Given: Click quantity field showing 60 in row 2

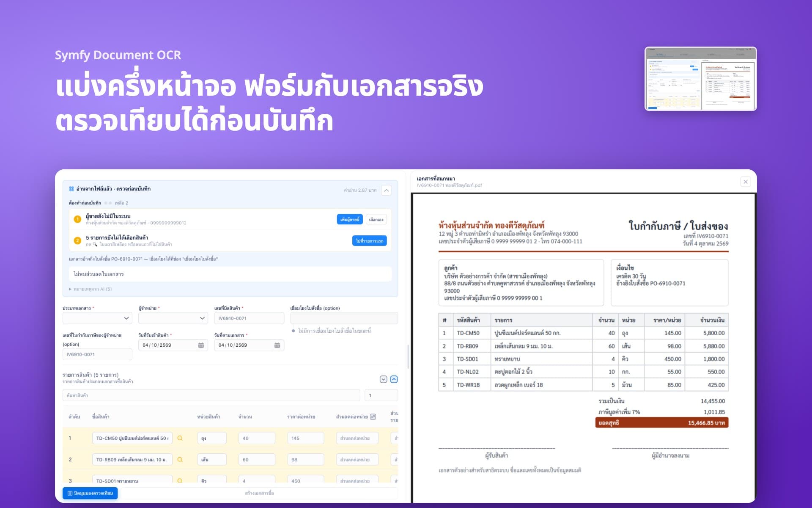Looking at the screenshot, I should coord(257,459).
